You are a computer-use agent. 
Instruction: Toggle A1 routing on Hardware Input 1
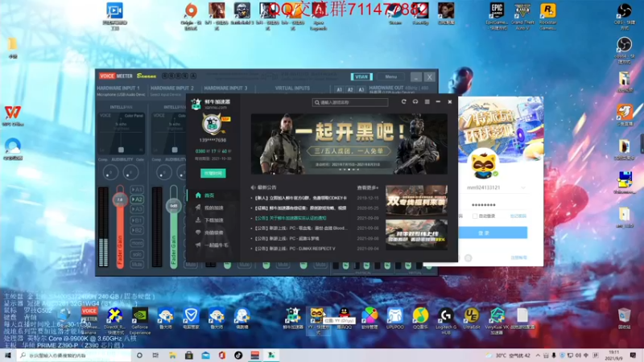click(137, 190)
